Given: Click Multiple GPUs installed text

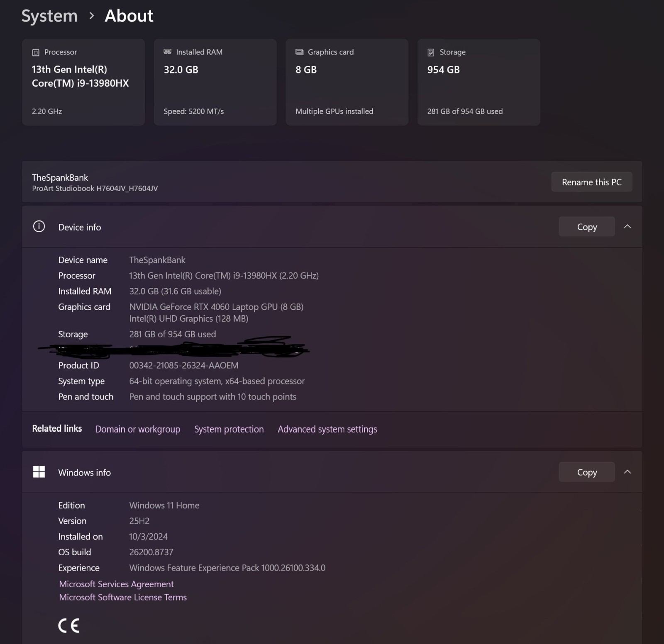Looking at the screenshot, I should pyautogui.click(x=334, y=111).
